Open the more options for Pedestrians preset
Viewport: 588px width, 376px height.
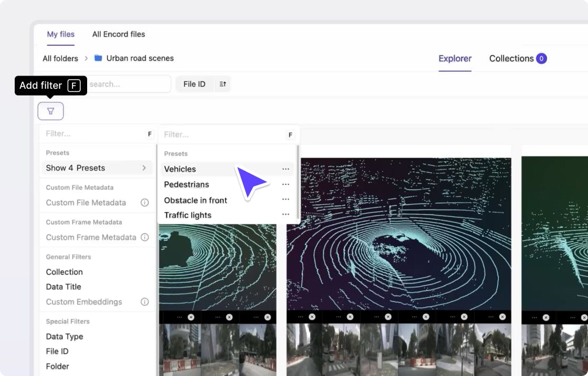pyautogui.click(x=286, y=184)
